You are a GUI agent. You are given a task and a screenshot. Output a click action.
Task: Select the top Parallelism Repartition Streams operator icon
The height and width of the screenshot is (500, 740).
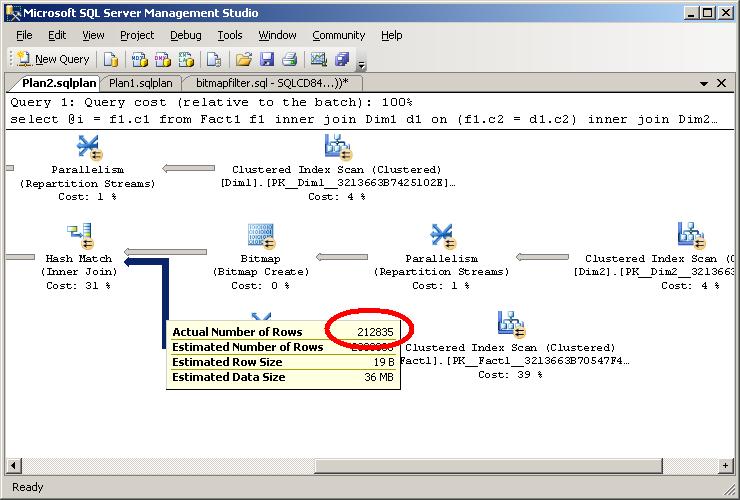(89, 147)
